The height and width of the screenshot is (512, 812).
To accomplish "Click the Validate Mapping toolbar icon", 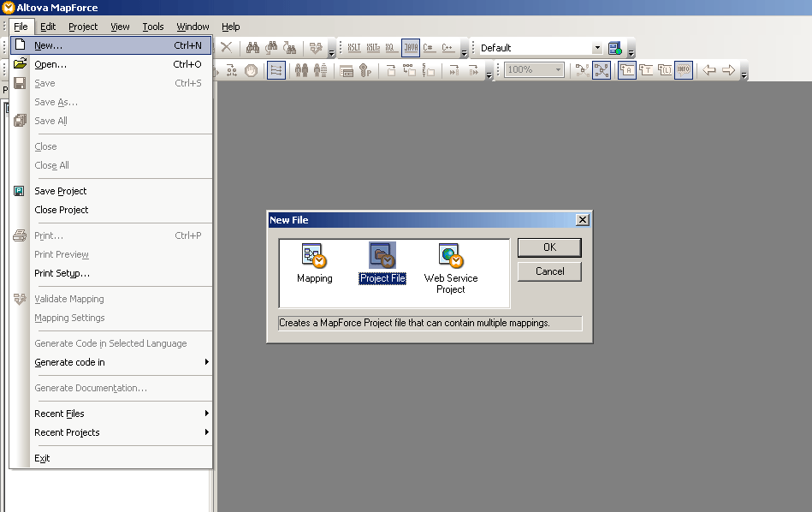I will [x=316, y=48].
